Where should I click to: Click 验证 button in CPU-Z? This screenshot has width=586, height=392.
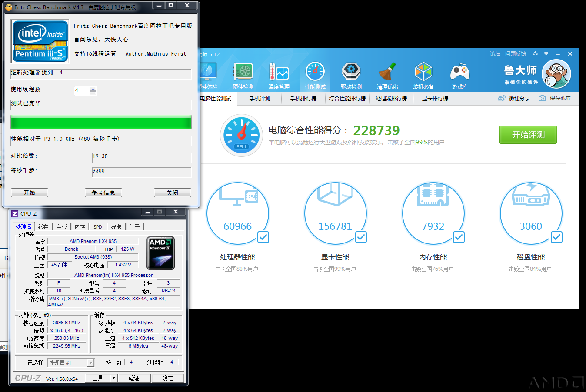134,378
